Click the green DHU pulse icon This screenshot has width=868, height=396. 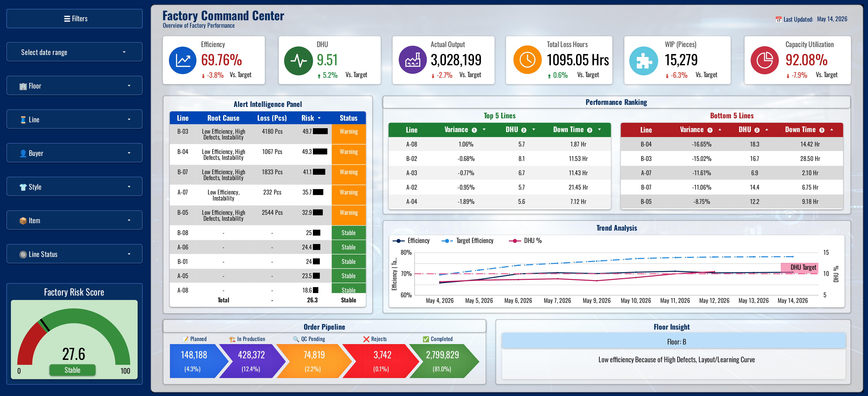298,61
